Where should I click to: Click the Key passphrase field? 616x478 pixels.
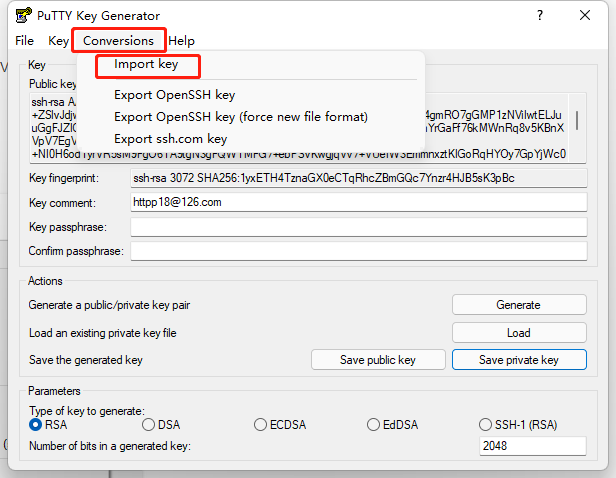359,227
